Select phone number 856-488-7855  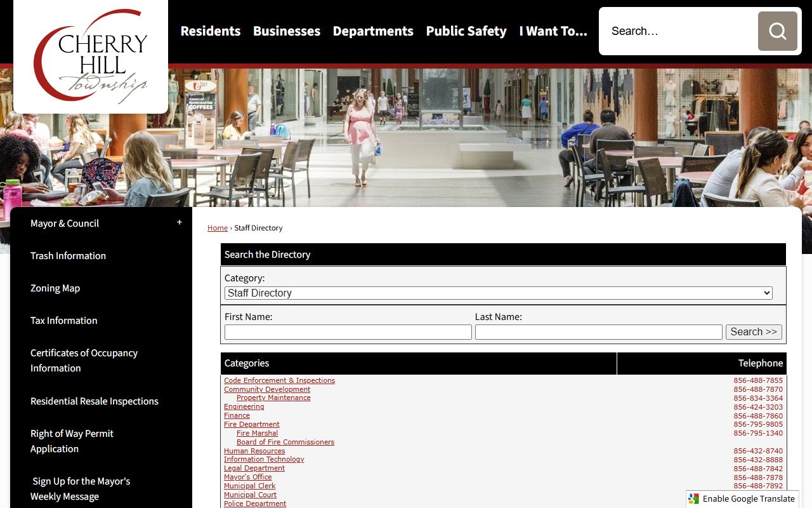pos(758,380)
